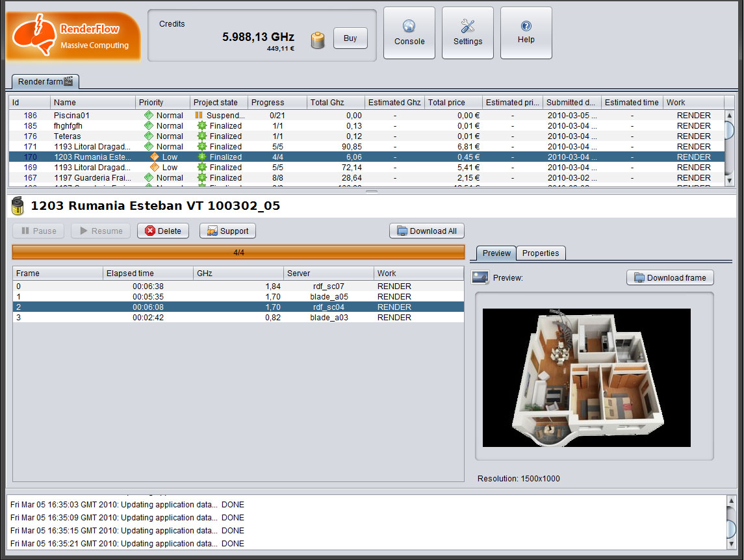Select frame 3 on blade_a03
The height and width of the screenshot is (560, 744).
click(238, 318)
